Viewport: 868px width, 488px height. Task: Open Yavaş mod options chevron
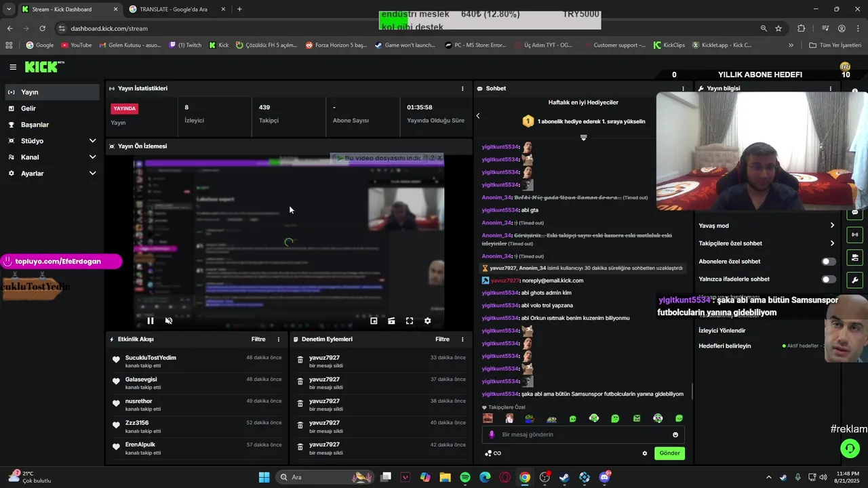(x=832, y=226)
